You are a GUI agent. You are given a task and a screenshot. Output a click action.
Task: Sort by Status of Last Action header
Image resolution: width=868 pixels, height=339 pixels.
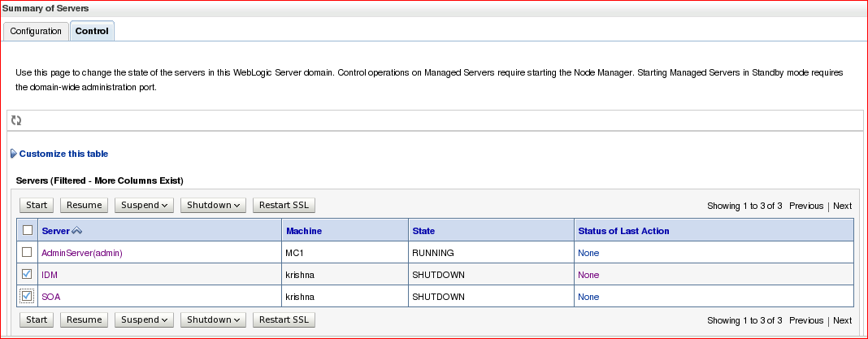[x=624, y=231]
